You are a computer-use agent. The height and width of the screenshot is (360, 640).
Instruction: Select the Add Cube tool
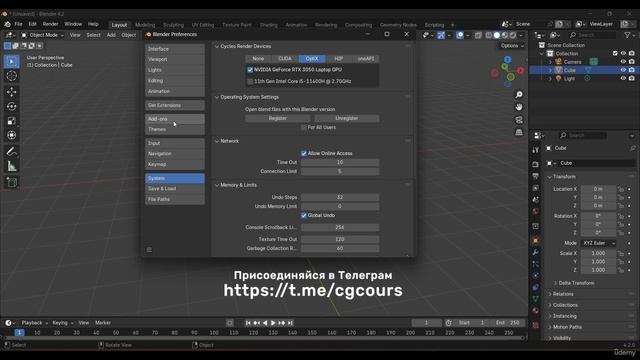11,182
